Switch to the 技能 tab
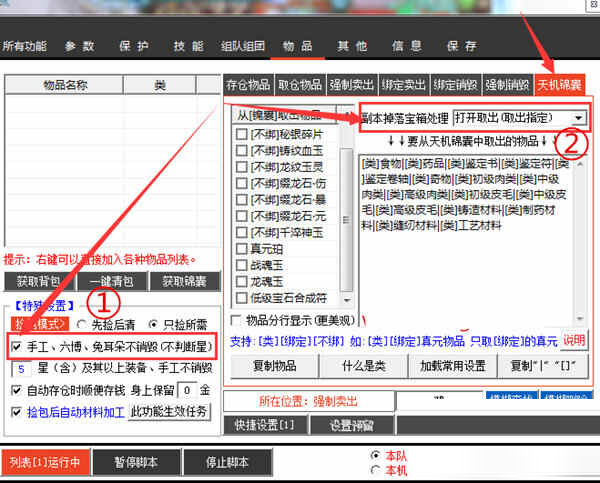The height and width of the screenshot is (483, 600). click(189, 46)
